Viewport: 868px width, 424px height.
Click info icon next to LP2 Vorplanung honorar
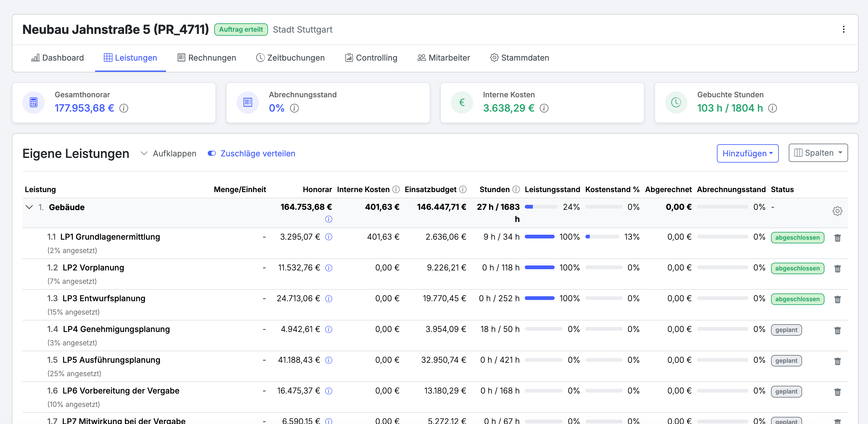(x=329, y=268)
